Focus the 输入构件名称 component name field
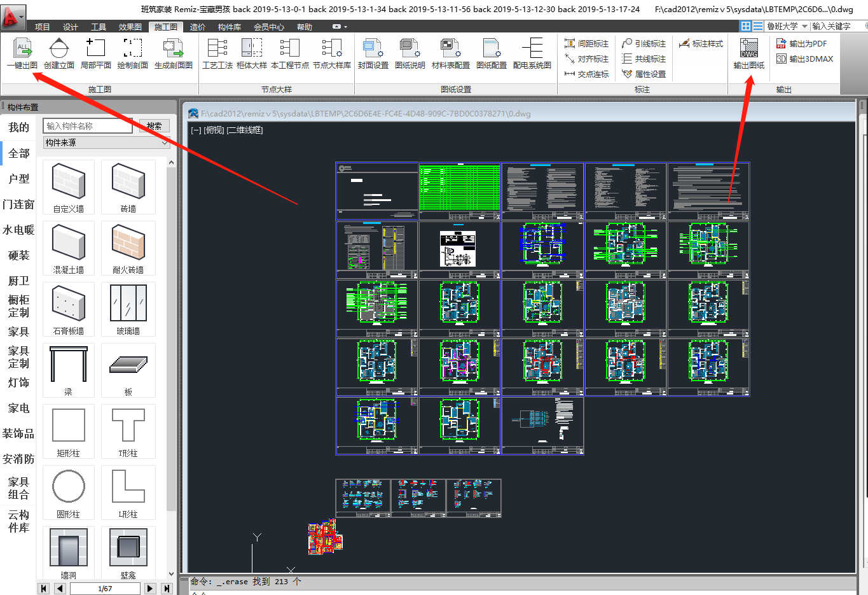Viewport: 868px width, 595px height. (x=88, y=126)
